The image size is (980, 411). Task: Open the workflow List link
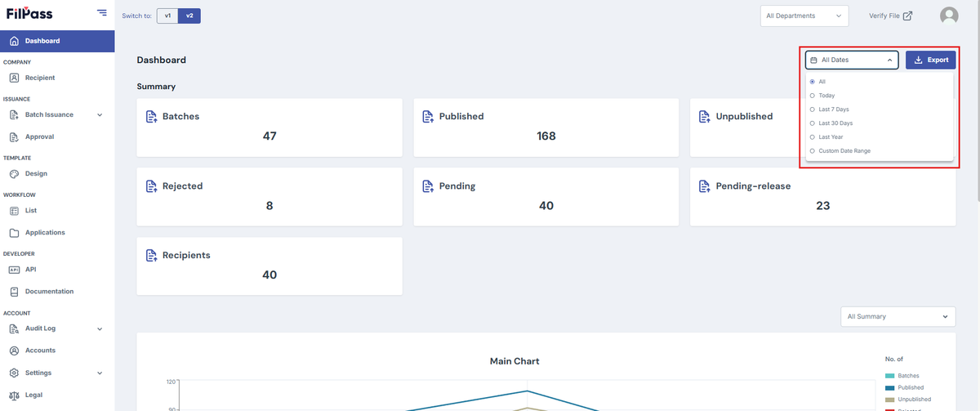tap(57, 210)
